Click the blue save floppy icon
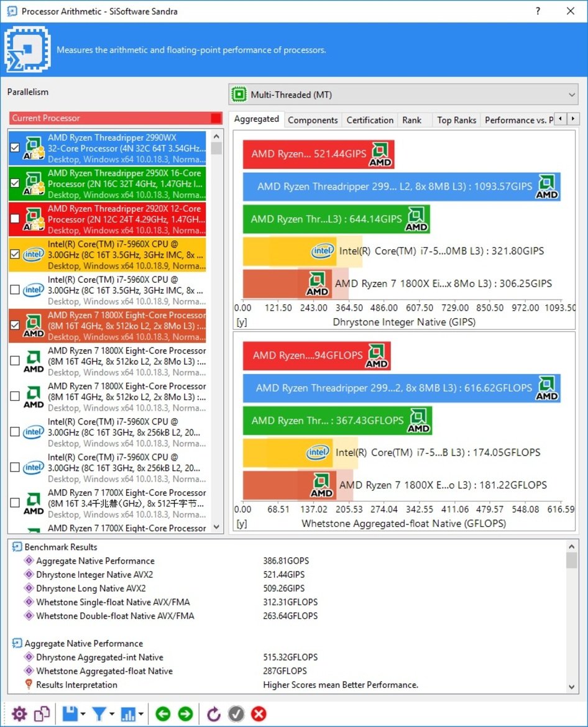 point(70,713)
